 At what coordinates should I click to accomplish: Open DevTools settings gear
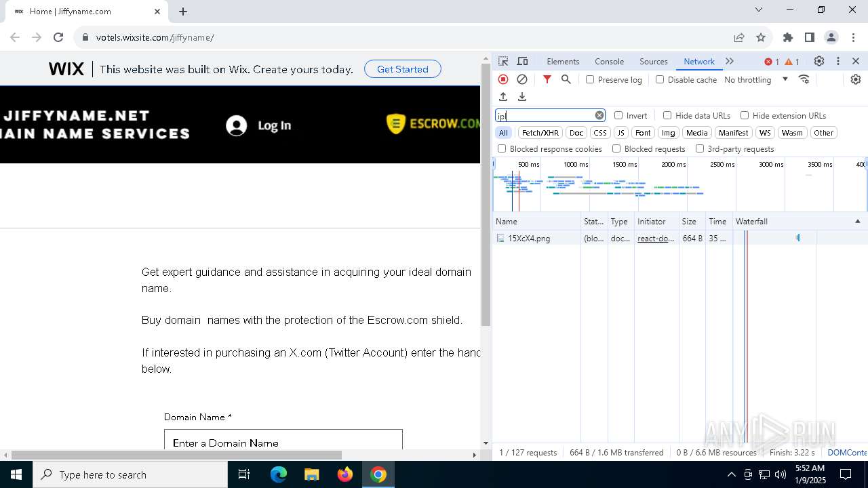tap(819, 61)
